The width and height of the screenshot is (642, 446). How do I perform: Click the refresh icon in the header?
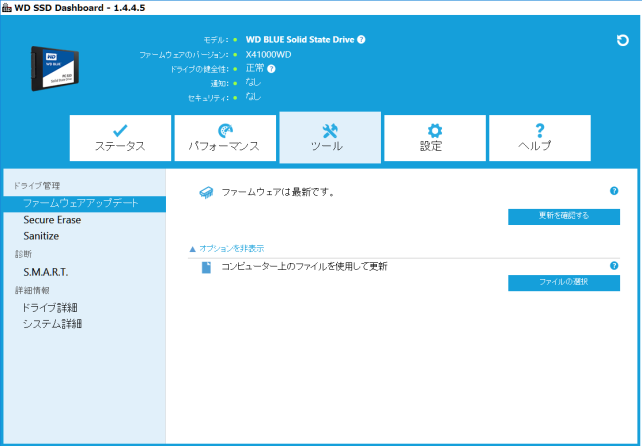click(622, 40)
